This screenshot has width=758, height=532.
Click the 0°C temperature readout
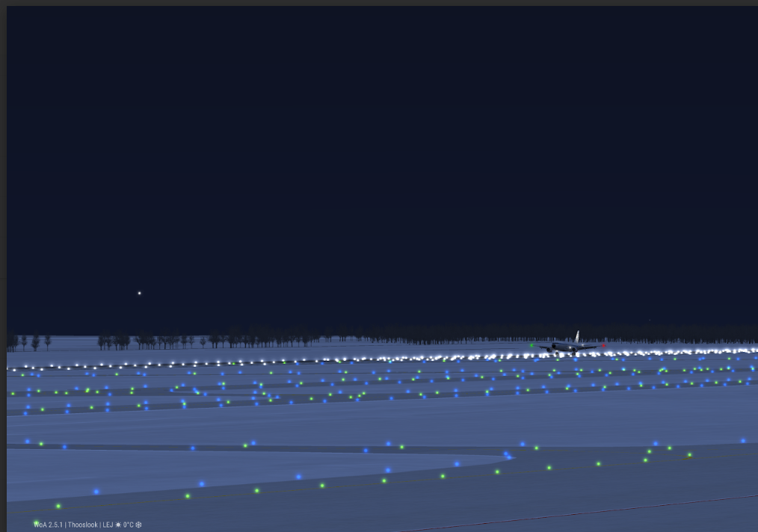[128, 525]
